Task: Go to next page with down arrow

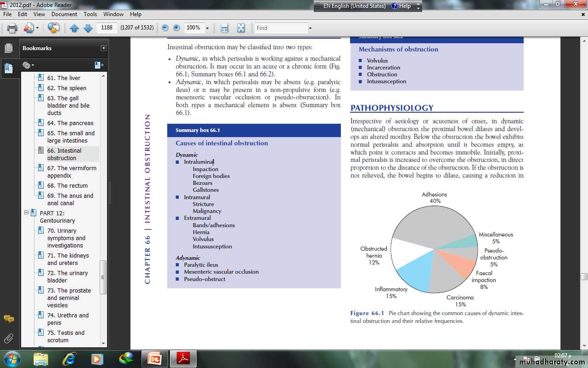Action: click(88, 28)
